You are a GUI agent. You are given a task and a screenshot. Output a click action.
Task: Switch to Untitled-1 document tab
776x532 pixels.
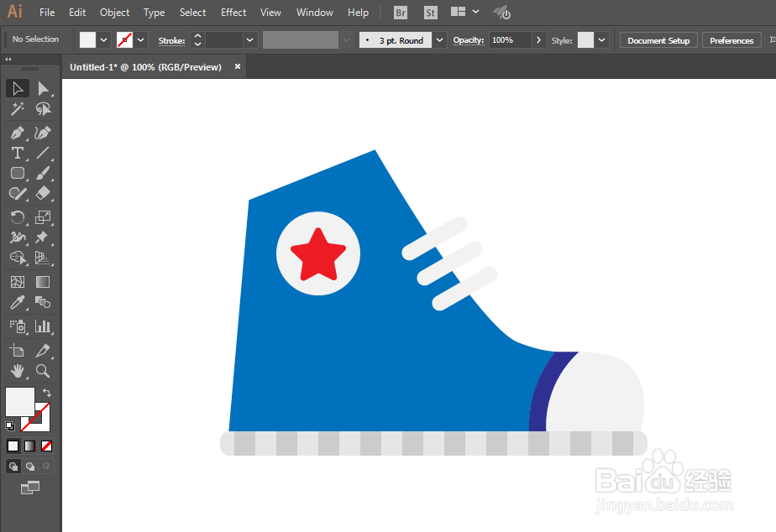[145, 67]
